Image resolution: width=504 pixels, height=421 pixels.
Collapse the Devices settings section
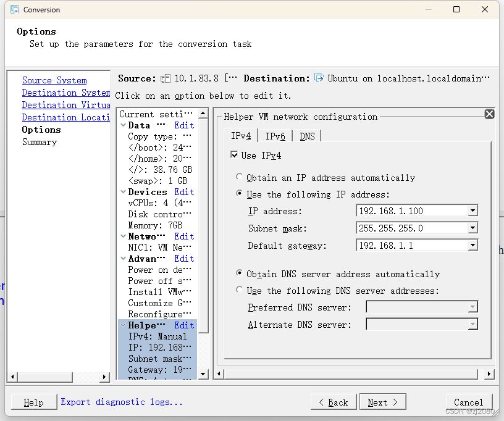coord(123,192)
